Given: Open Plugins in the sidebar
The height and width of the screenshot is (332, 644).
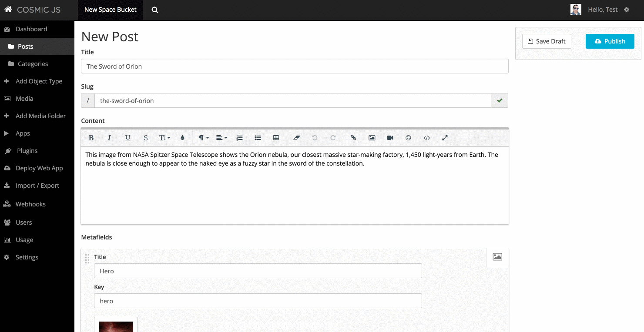Looking at the screenshot, I should coord(37,151).
